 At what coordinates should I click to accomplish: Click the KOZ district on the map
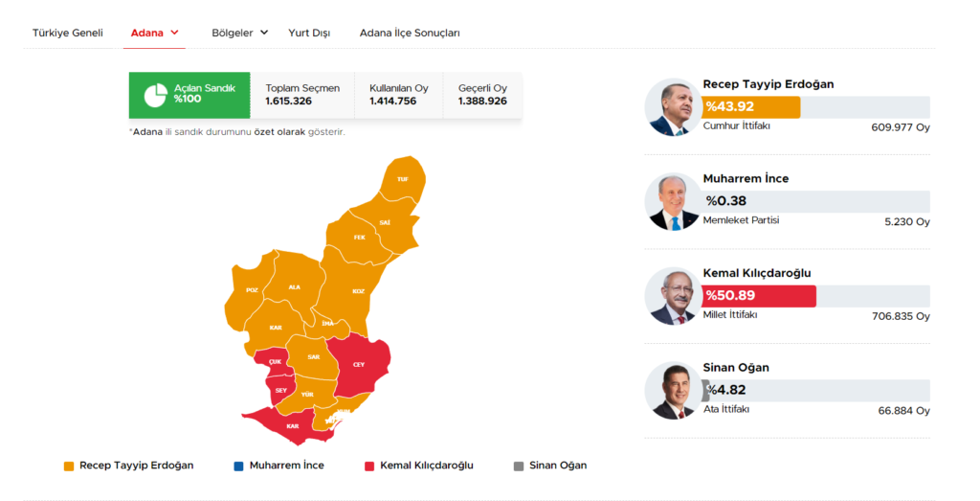pyautogui.click(x=358, y=290)
